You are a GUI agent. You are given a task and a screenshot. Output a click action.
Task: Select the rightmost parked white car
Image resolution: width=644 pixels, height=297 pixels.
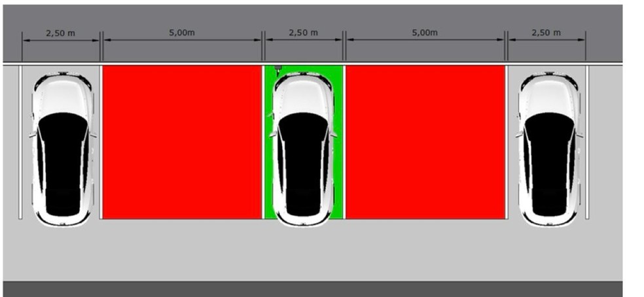[549, 150]
